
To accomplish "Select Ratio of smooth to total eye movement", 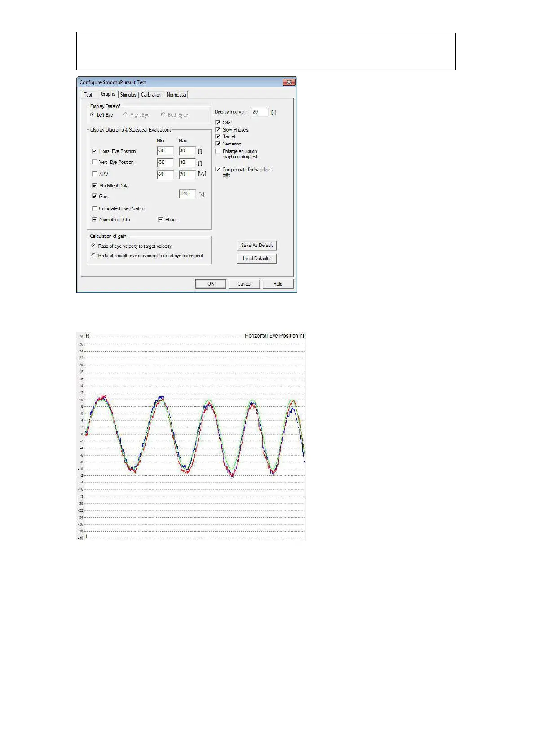I will (x=93, y=255).
